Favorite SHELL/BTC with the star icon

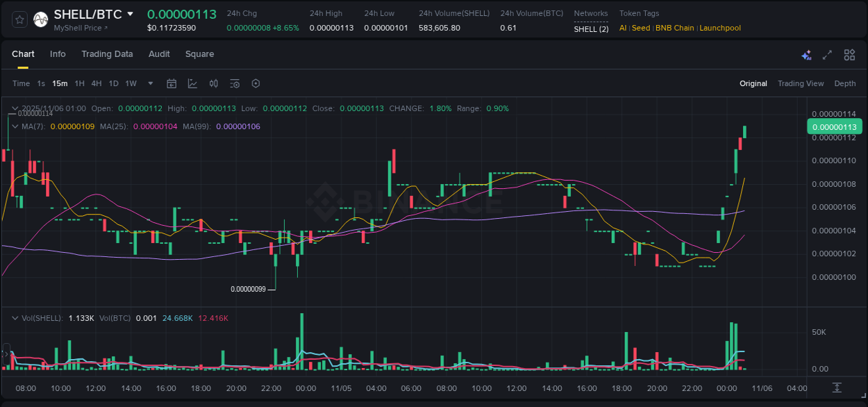coord(19,19)
